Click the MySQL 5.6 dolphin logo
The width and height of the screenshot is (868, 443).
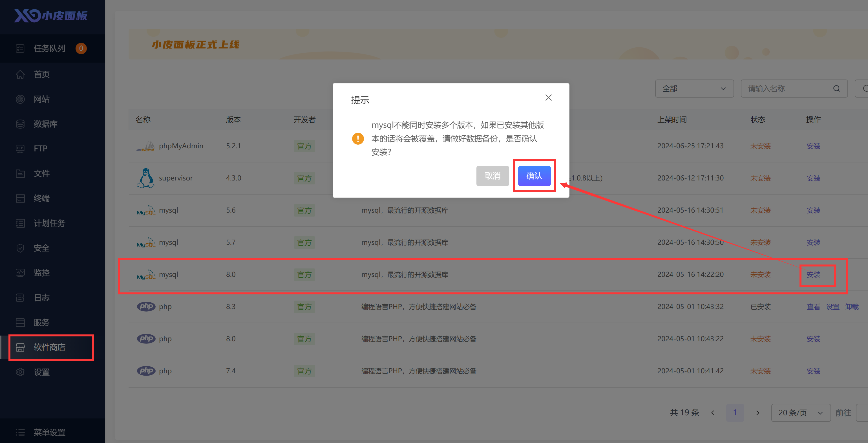point(146,210)
